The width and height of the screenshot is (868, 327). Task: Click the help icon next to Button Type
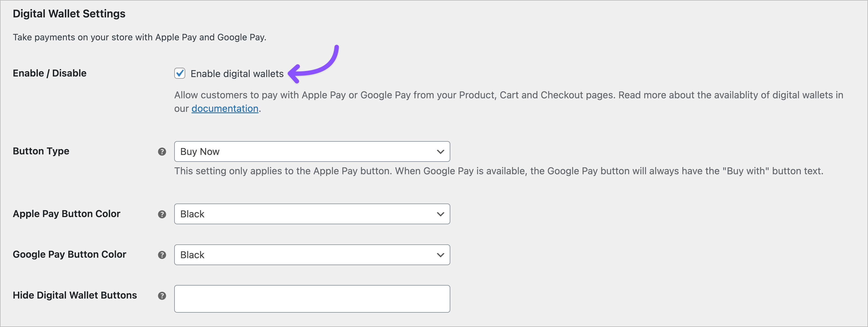162,152
